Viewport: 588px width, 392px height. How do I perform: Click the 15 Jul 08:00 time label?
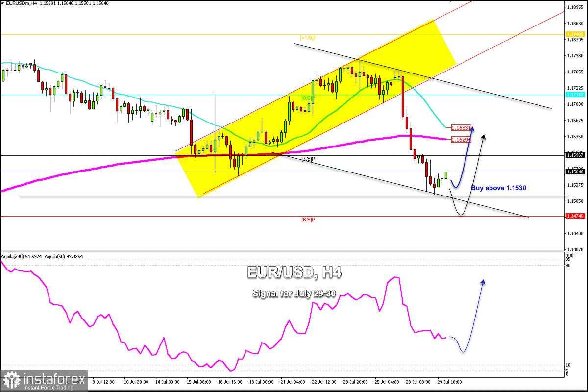tap(198, 381)
